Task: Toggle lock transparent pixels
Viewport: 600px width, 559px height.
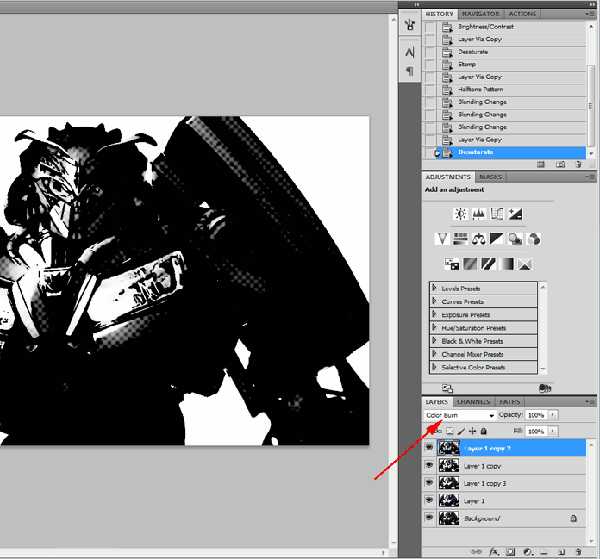Action: [x=450, y=431]
